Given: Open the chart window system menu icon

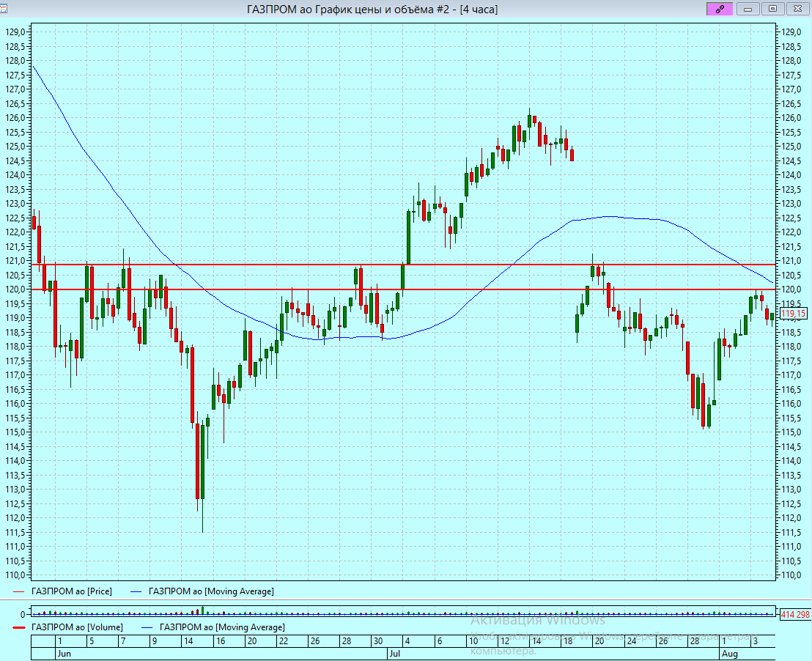Looking at the screenshot, I should pos(4,9).
